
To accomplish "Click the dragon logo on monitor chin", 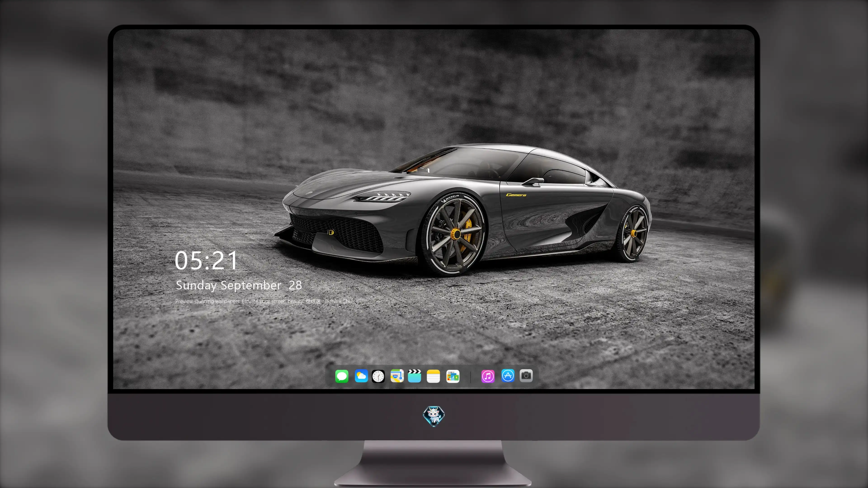I will (x=434, y=416).
